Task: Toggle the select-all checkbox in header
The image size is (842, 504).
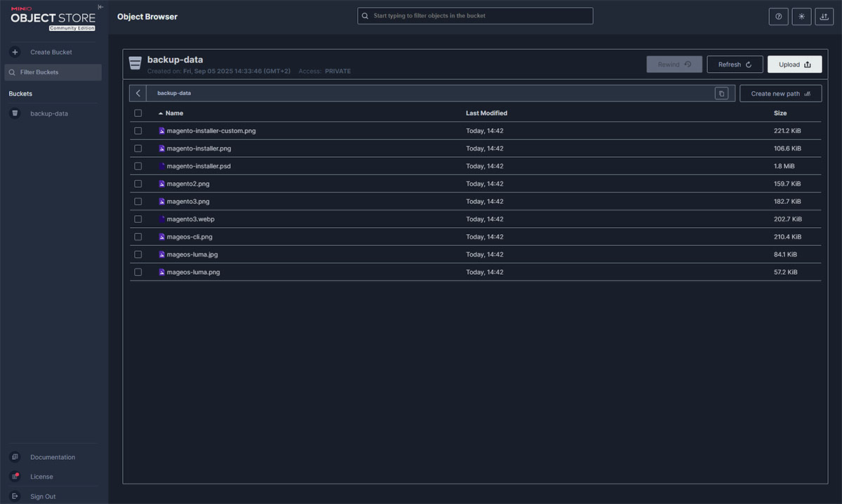Action: 138,114
